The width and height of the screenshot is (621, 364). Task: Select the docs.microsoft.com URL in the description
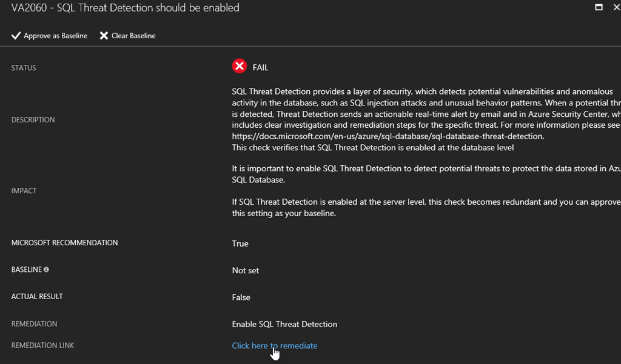pyautogui.click(x=388, y=136)
